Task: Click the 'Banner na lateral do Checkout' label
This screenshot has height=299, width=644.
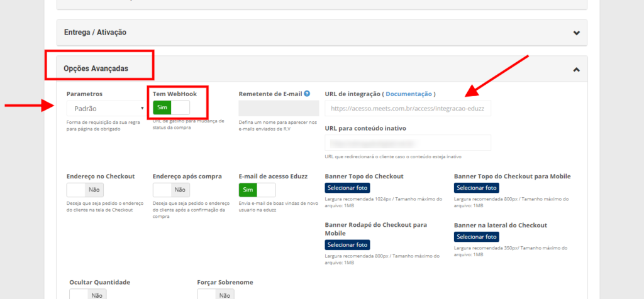Action: 501,225
